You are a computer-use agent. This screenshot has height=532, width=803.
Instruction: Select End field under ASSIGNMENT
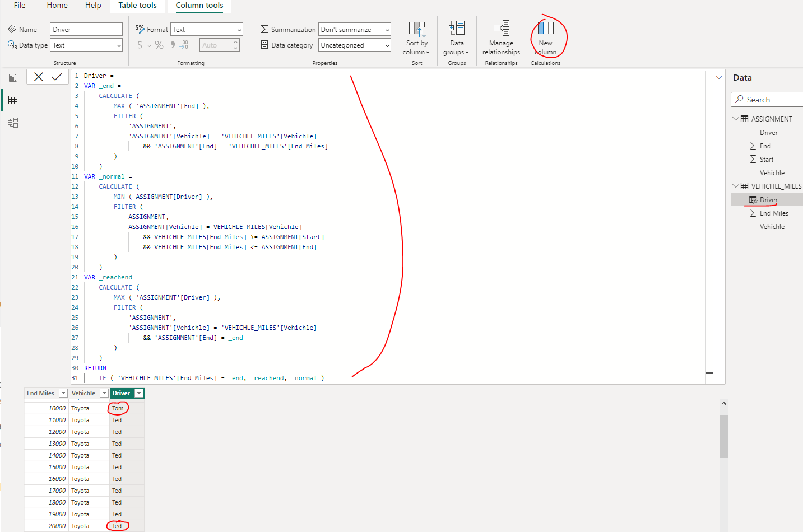(x=765, y=146)
